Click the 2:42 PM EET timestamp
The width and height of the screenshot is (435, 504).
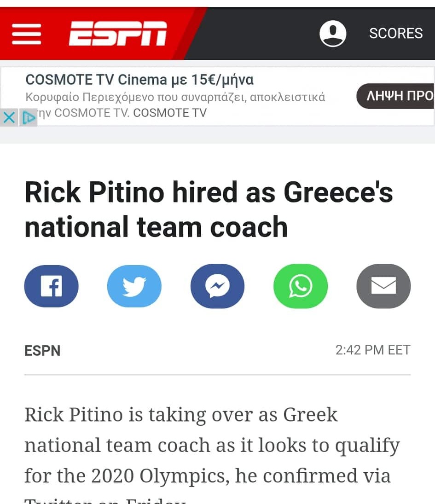click(372, 350)
